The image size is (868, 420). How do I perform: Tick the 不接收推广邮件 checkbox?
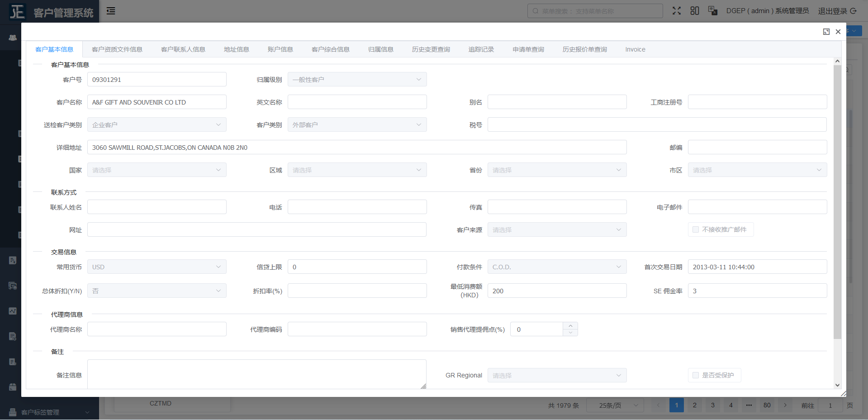[x=696, y=229]
